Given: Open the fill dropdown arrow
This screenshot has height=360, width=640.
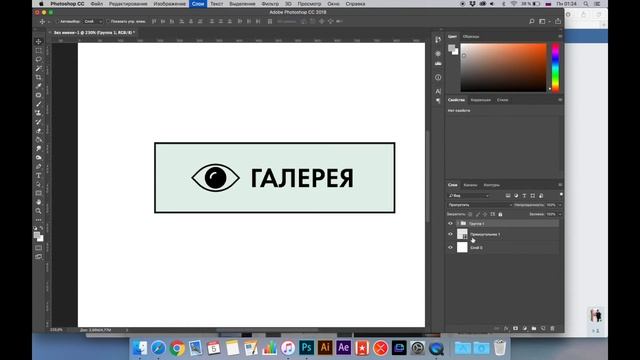Looking at the screenshot, I should coord(560,214).
